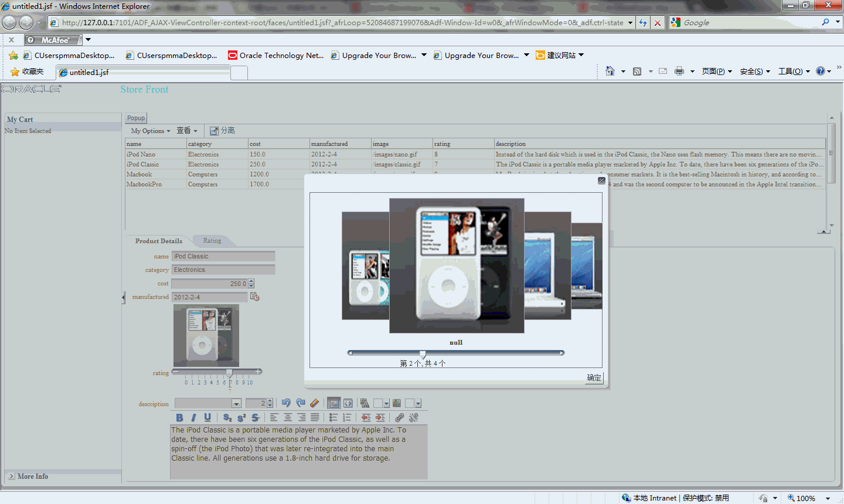The height and width of the screenshot is (504, 844).
Task: Open the font family dropdown
Action: [236, 403]
